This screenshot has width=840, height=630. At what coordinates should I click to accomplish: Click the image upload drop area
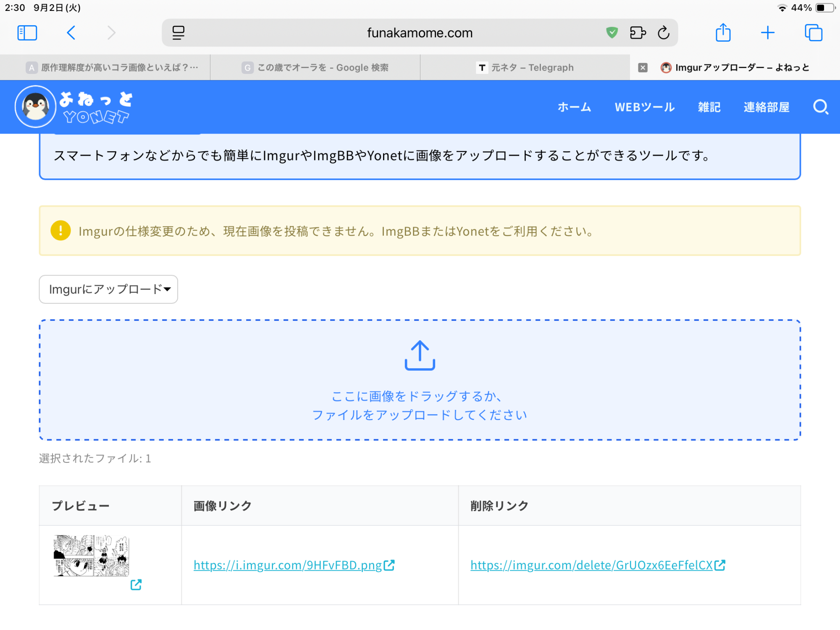click(420, 380)
